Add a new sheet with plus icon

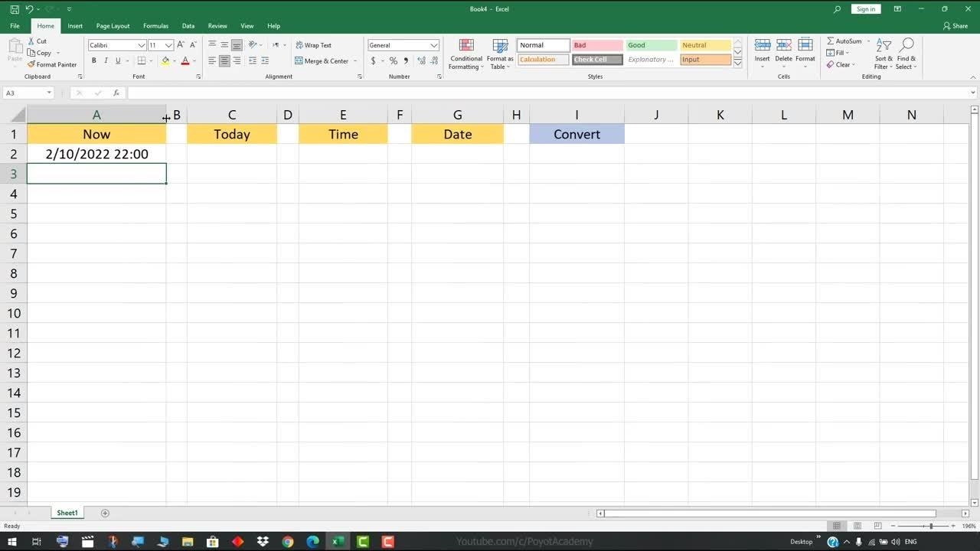tap(105, 513)
